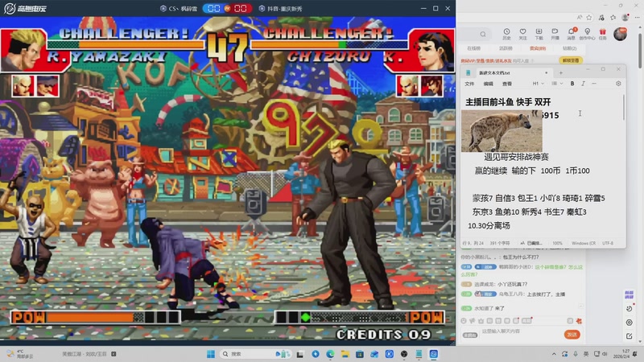Click the text 主播目前斗鱼 快手 双开
This screenshot has width=644, height=362.
tap(508, 102)
